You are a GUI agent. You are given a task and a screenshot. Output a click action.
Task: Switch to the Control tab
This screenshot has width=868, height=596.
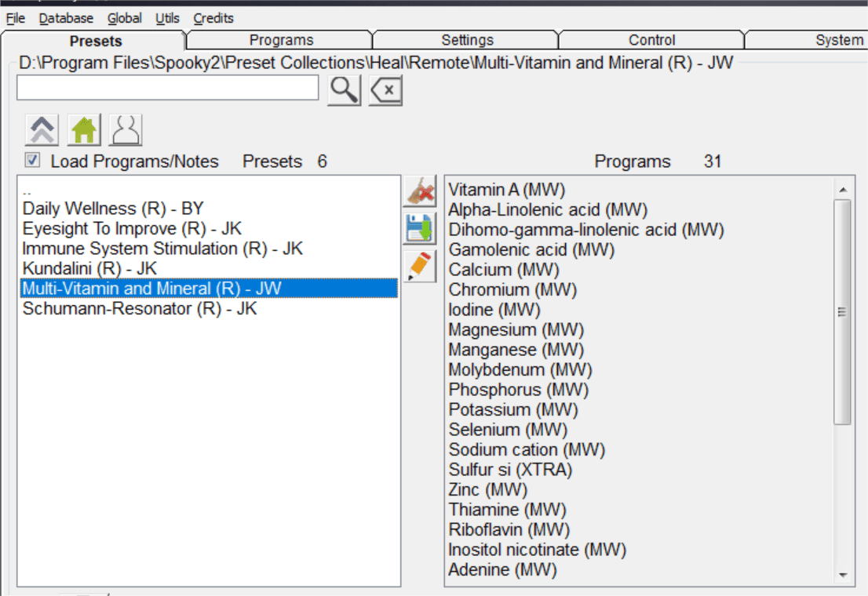(x=651, y=40)
